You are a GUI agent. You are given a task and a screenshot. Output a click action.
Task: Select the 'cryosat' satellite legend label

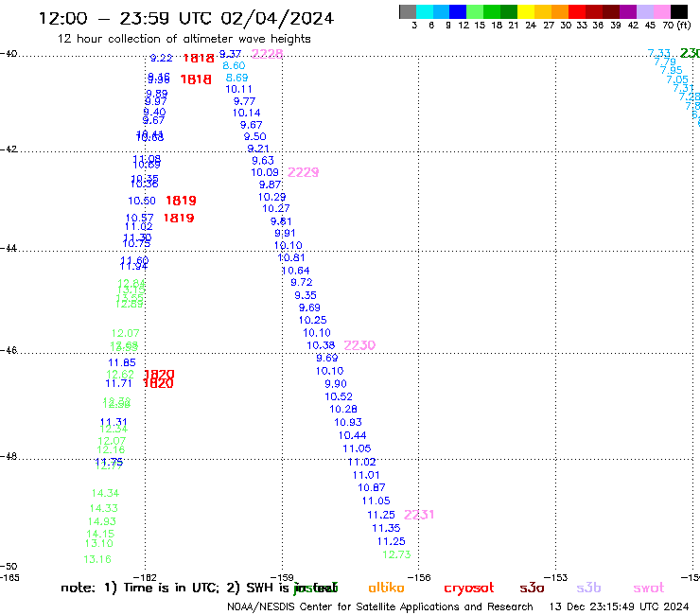click(x=469, y=589)
